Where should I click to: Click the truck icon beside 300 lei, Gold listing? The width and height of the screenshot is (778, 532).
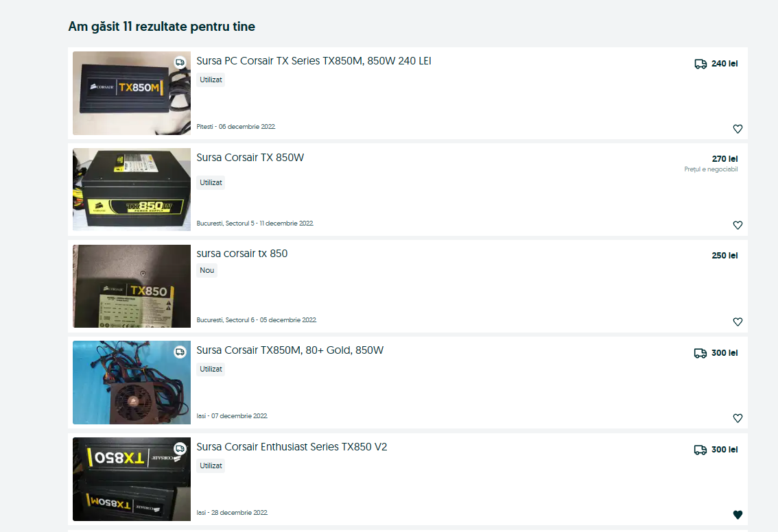click(x=700, y=353)
